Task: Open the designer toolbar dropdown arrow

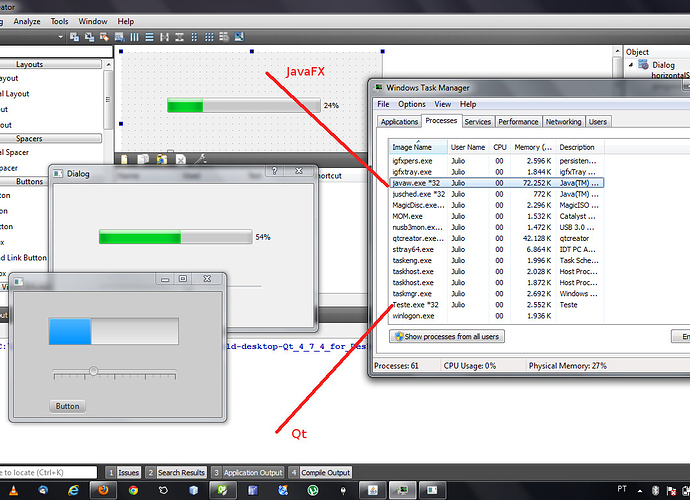Action: pos(61,37)
